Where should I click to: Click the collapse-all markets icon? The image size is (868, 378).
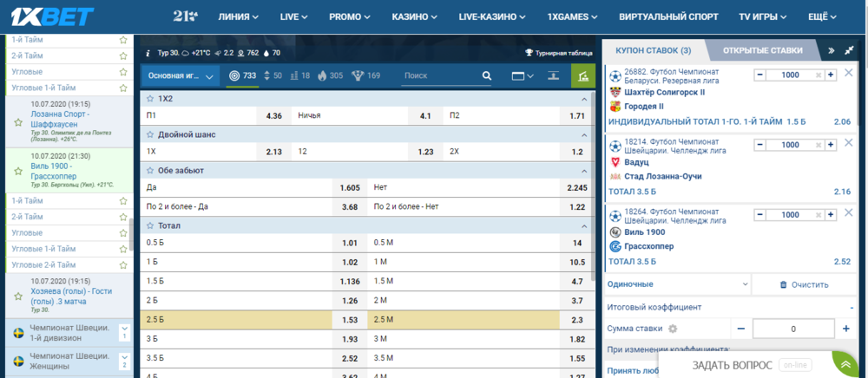552,75
